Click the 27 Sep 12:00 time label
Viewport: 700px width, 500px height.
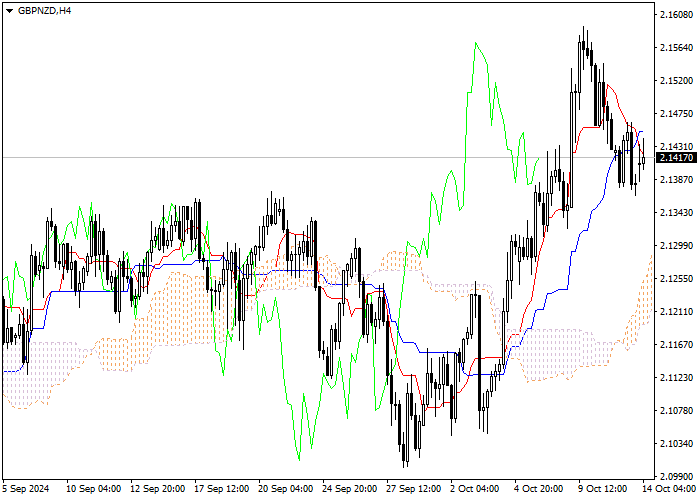click(x=414, y=489)
